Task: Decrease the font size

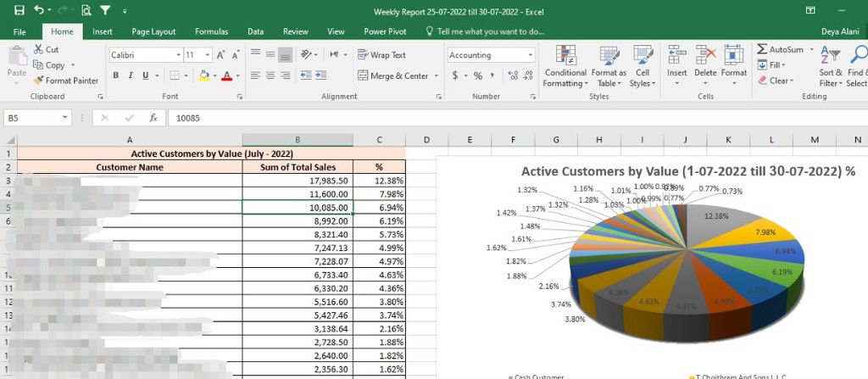Action: [236, 55]
